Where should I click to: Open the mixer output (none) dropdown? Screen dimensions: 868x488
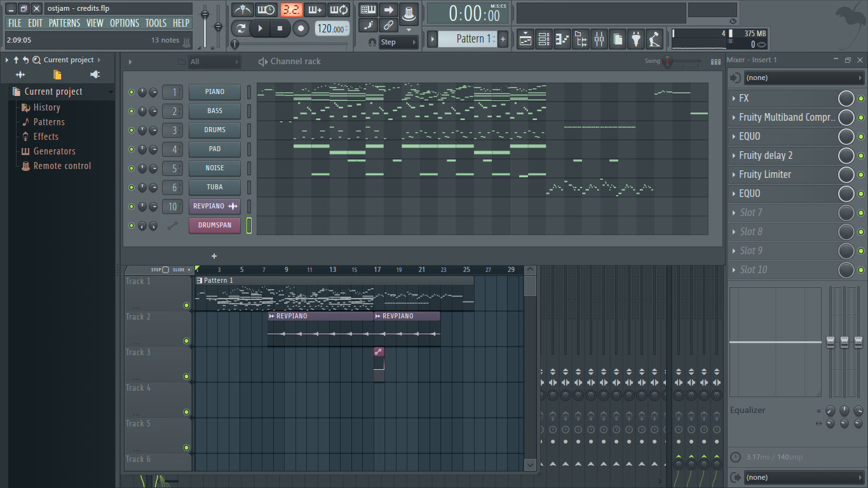coord(803,477)
